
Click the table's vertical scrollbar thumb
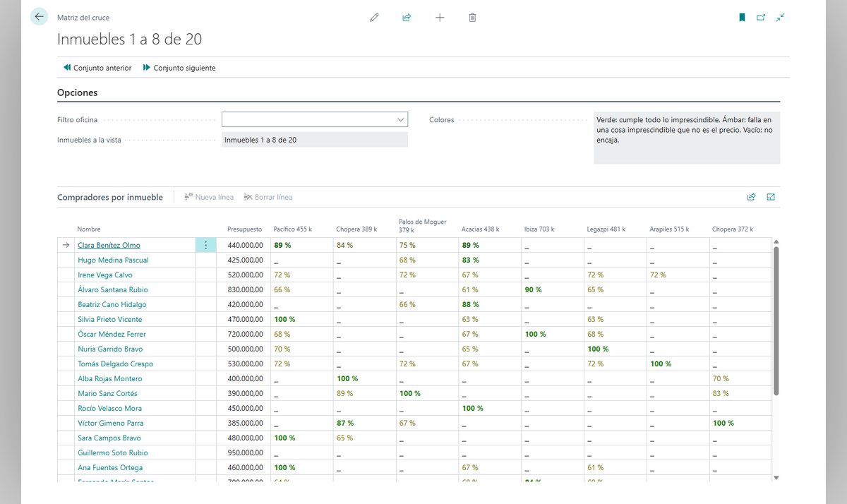776,320
